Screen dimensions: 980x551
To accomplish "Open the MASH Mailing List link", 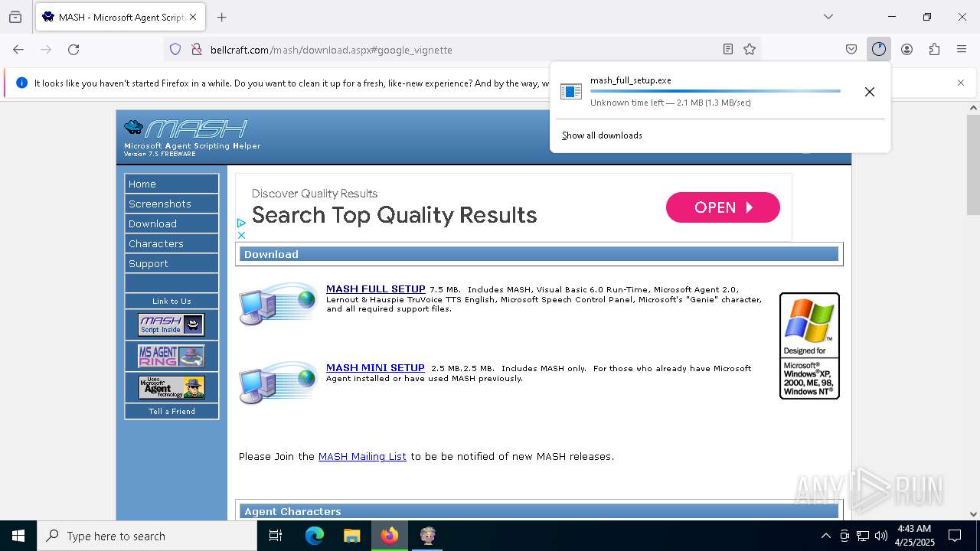I will [x=362, y=456].
